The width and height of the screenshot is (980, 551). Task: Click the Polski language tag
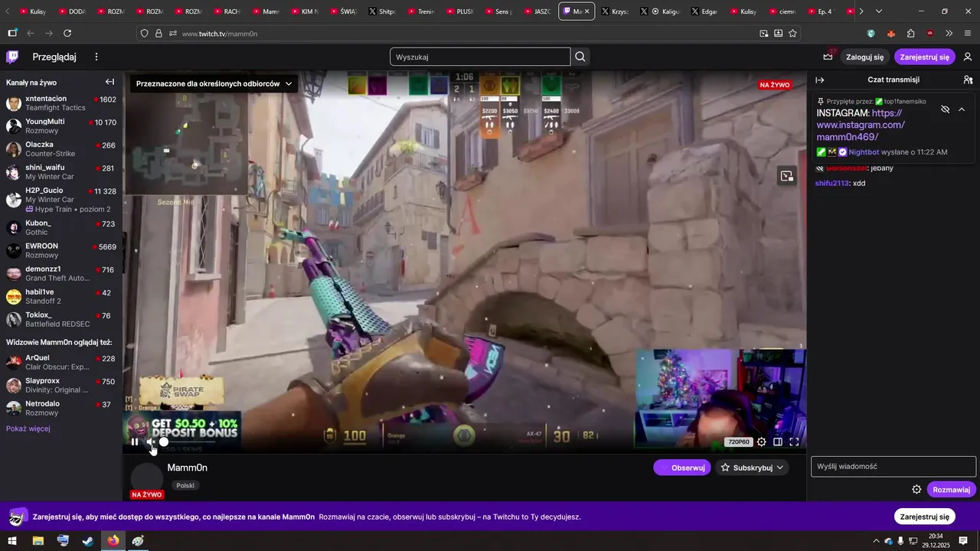coord(185,485)
